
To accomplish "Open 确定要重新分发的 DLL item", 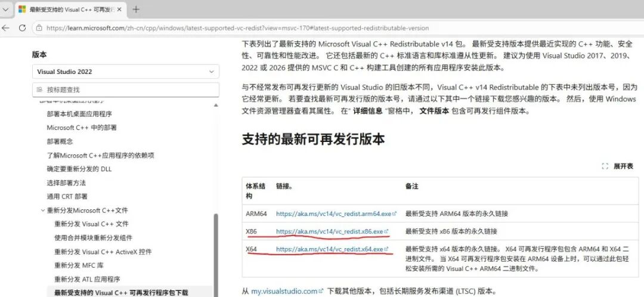I will [79, 169].
